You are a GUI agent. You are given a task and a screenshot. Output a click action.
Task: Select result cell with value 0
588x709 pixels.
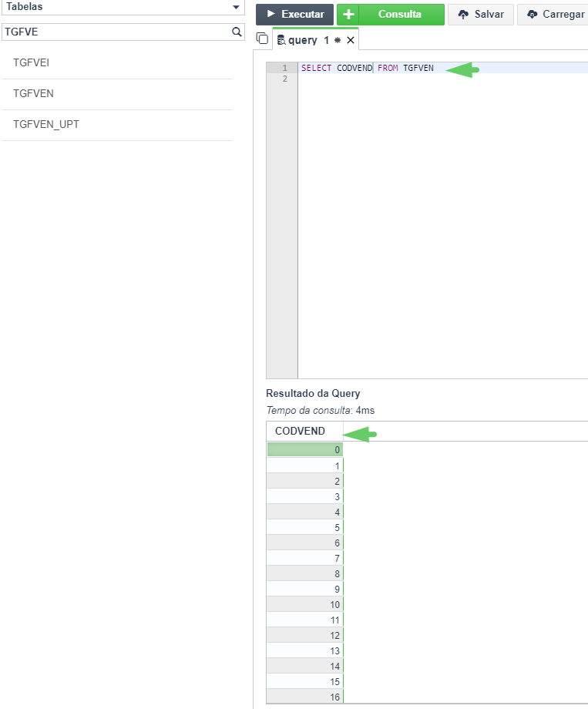[x=305, y=450]
